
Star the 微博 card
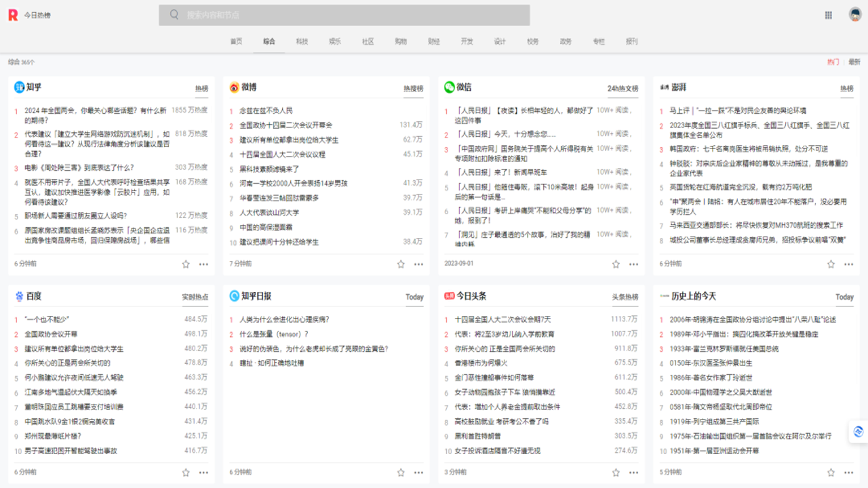[x=401, y=264]
